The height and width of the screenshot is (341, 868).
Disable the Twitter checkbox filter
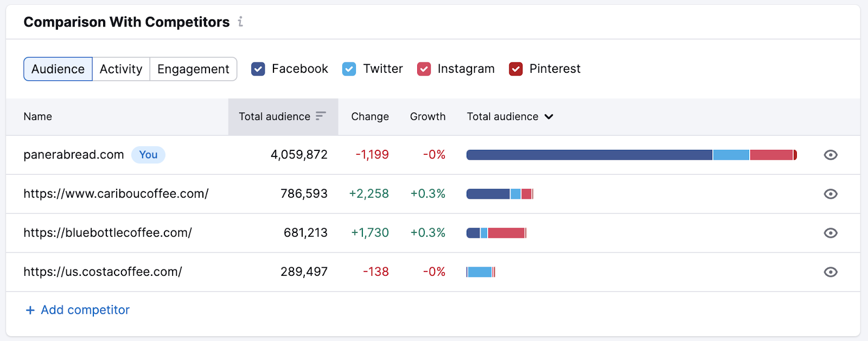pos(349,69)
